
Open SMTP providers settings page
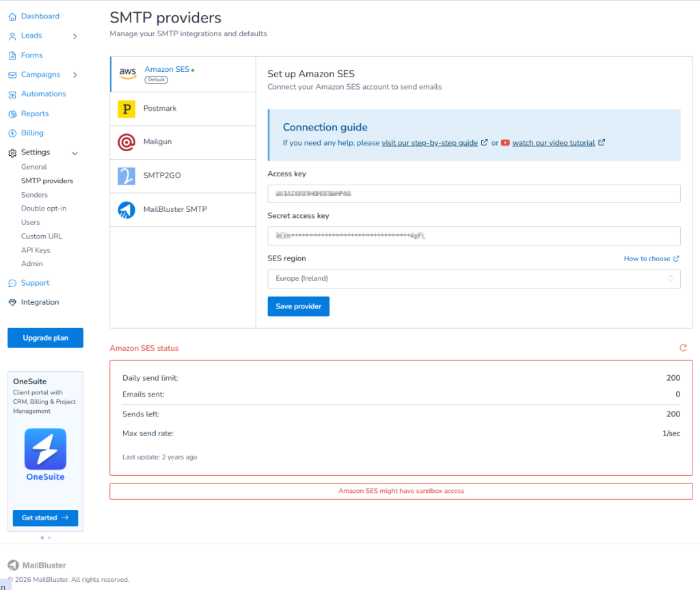click(47, 181)
